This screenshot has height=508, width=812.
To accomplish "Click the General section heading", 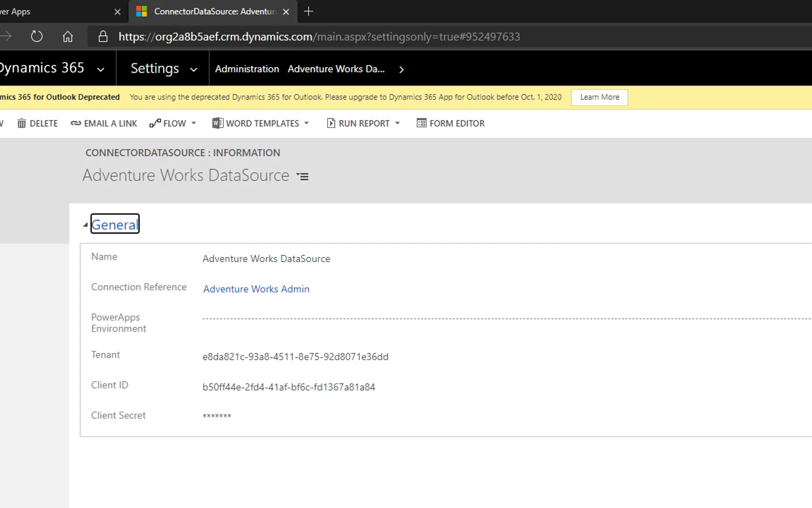I will click(x=115, y=225).
